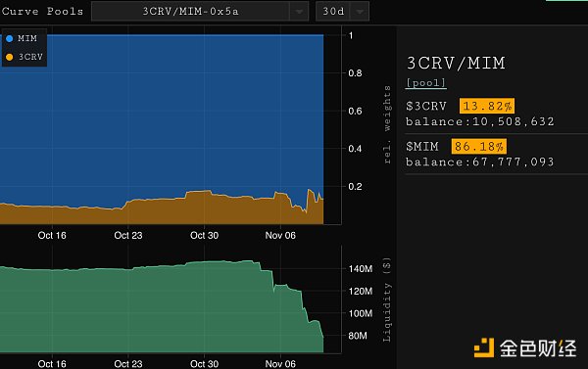
Task: Click the Curve Pools heading
Action: click(42, 11)
